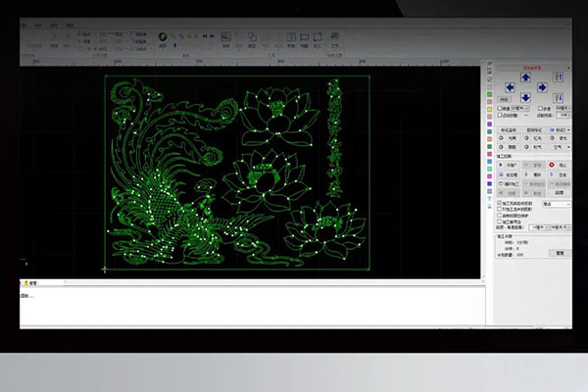Click the blue double-left rewind arrows in ribbon
This screenshot has width=588, height=392.
205,36
